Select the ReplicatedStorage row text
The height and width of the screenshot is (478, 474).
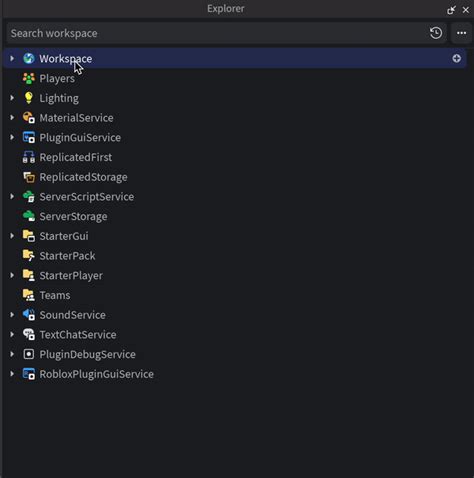click(83, 177)
